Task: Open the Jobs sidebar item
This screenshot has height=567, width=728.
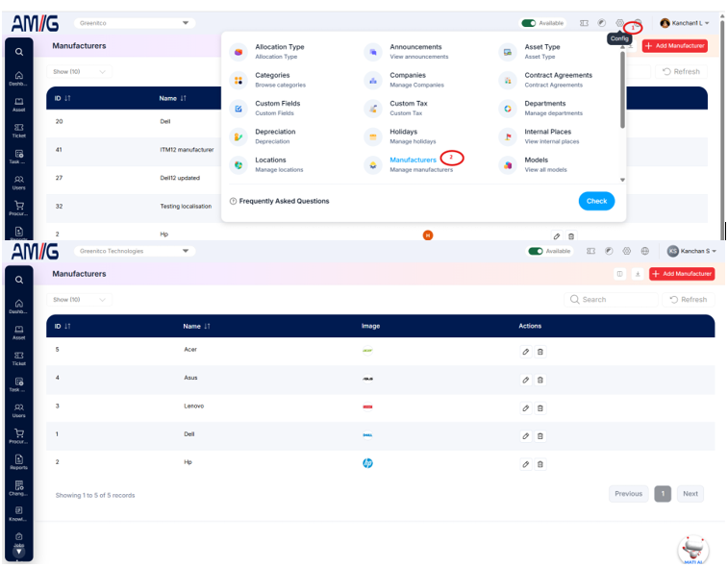Action: pyautogui.click(x=18, y=539)
